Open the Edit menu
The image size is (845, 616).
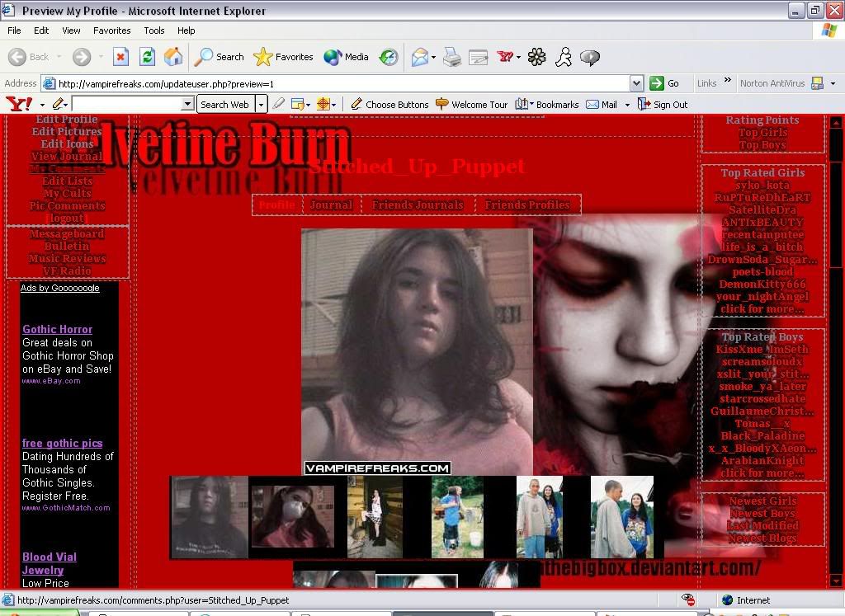pyautogui.click(x=41, y=31)
